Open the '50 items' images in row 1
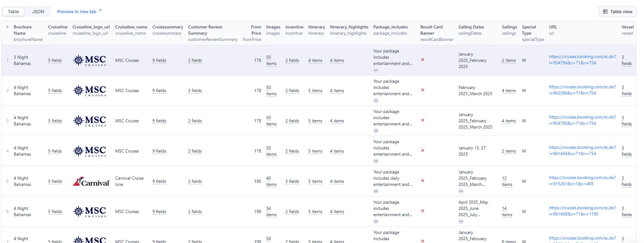This screenshot has height=243, width=644. tap(271, 60)
